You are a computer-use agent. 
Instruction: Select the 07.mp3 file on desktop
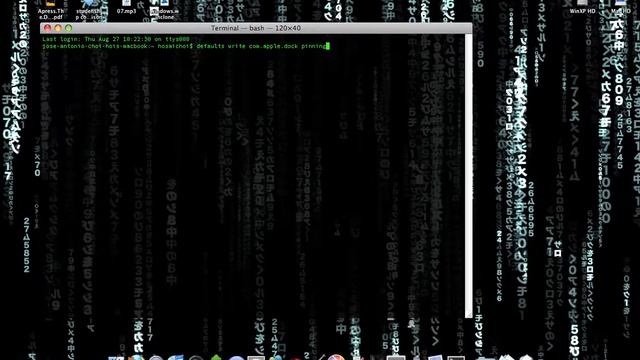tap(126, 7)
